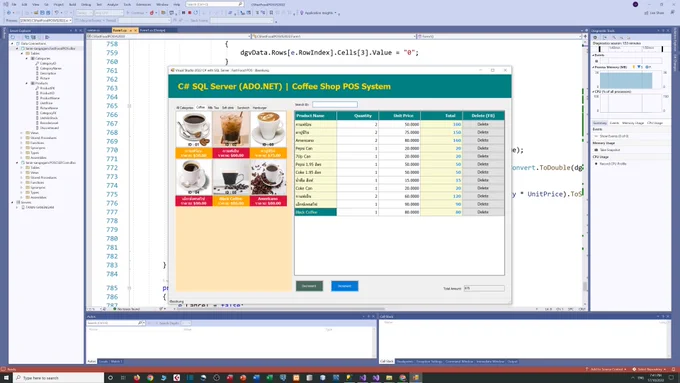Open the Breakpoints tab
680x383 pixels.
(405, 361)
